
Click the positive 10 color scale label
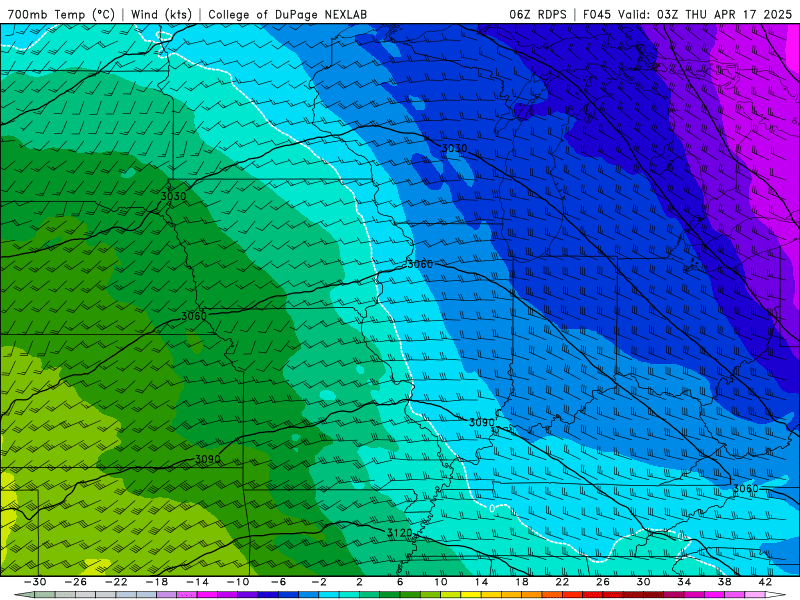[441, 582]
